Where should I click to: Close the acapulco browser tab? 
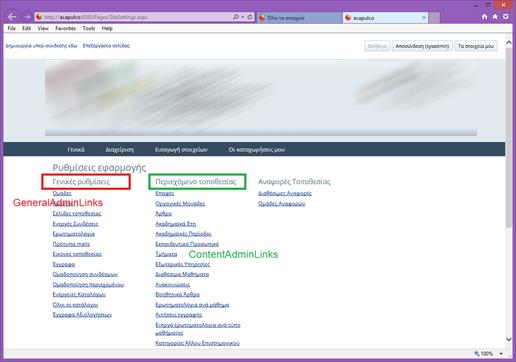coord(424,18)
